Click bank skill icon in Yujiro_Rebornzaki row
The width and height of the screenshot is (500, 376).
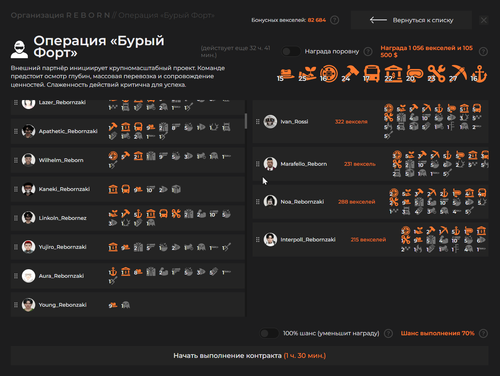pos(113,247)
